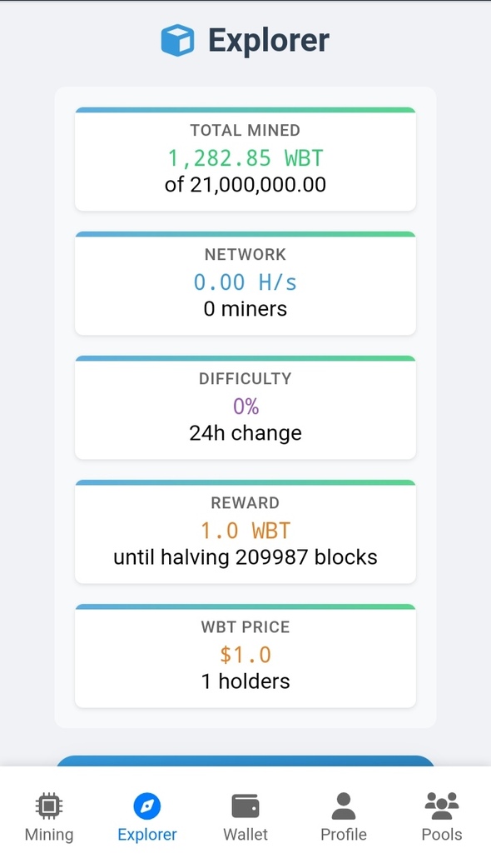The height and width of the screenshot is (868, 491).
Task: Open the Wallet icon in the navigation bar
Action: coord(245,806)
